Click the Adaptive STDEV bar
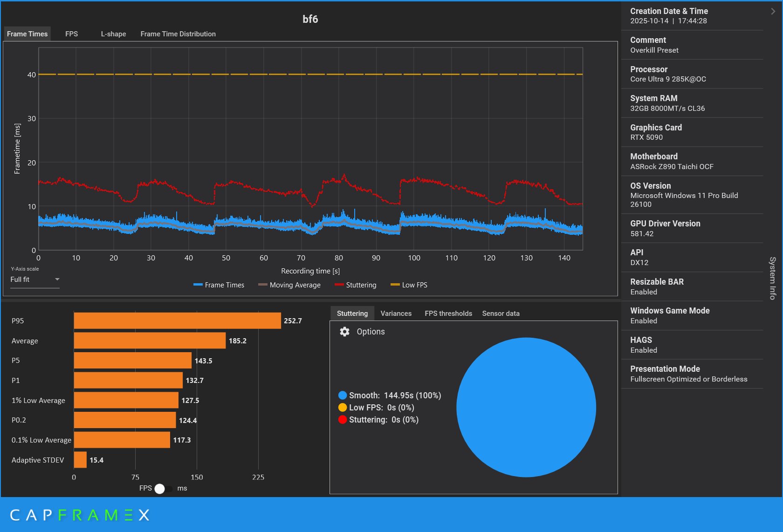783x532 pixels. [x=80, y=460]
